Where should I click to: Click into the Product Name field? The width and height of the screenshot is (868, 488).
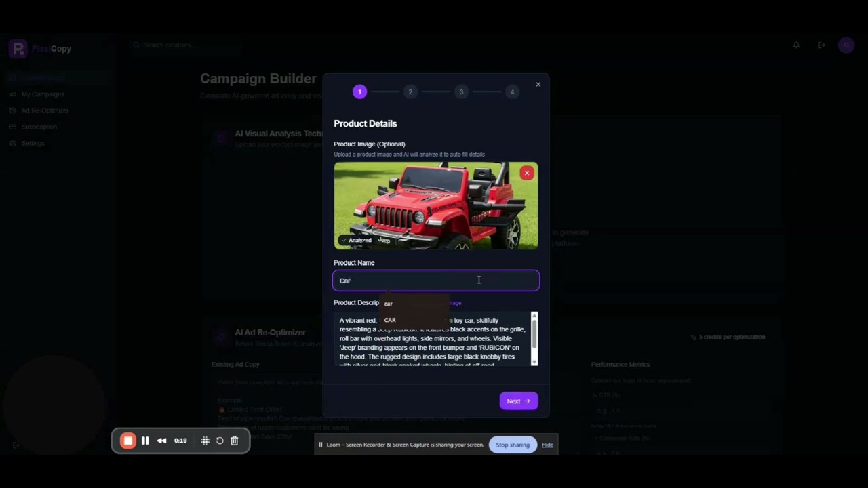point(436,281)
